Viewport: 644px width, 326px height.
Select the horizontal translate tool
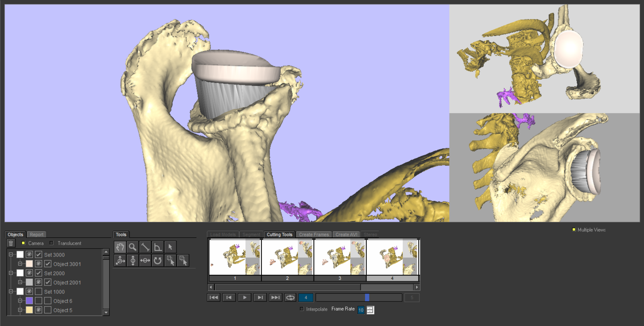pos(145,261)
